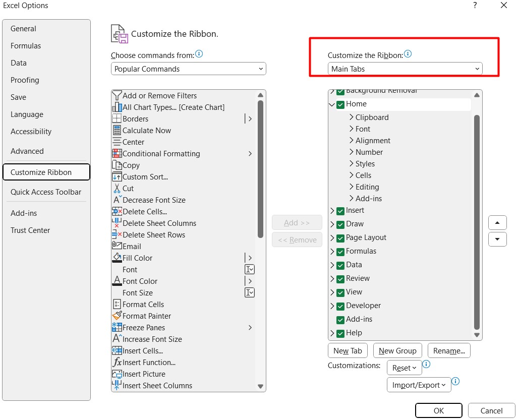Disable the Review tab checkbox
The image size is (518, 420).
pos(340,279)
